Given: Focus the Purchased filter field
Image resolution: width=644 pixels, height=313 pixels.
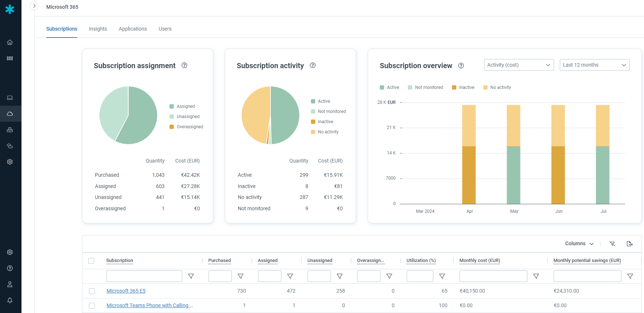Looking at the screenshot, I should [220, 276].
